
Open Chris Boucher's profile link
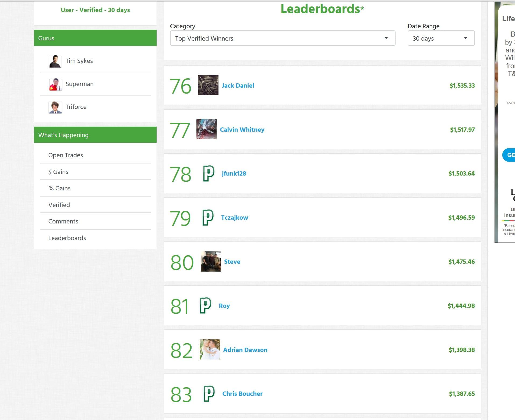(242, 394)
